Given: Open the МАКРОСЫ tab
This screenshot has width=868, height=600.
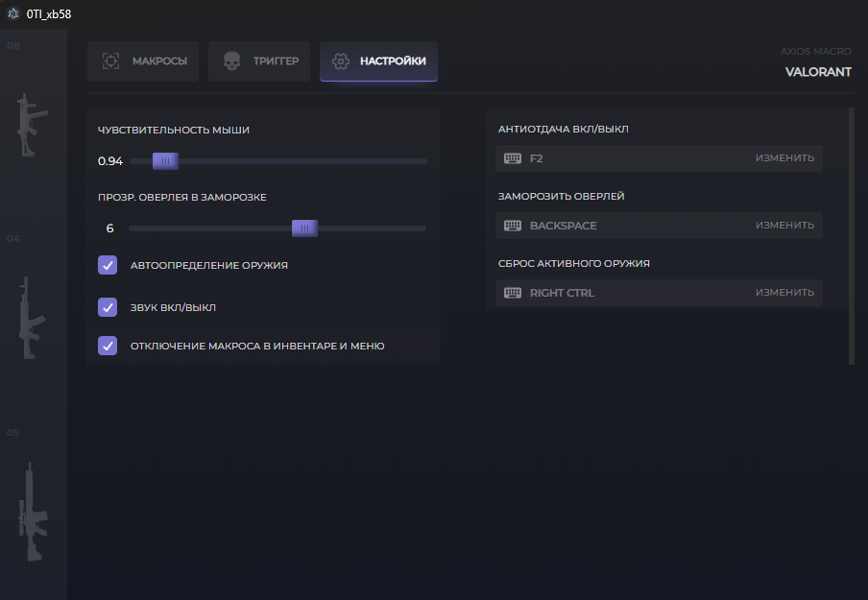Looking at the screenshot, I should pyautogui.click(x=143, y=61).
